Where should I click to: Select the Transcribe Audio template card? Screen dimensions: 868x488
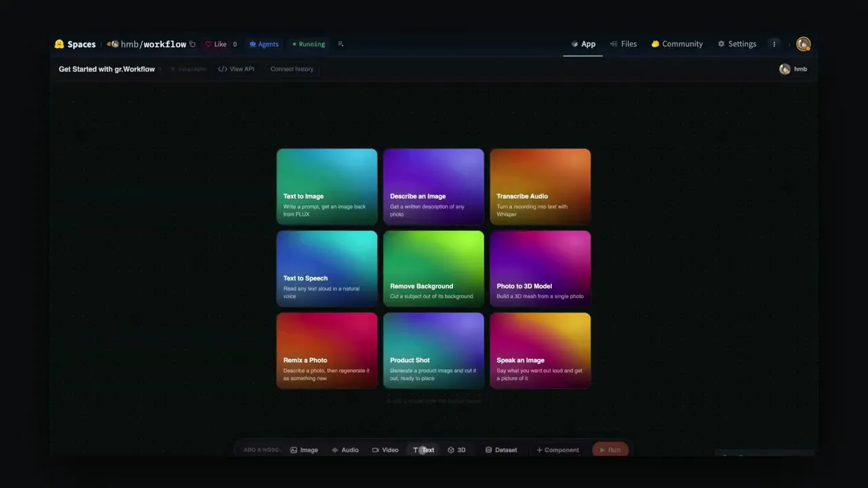tap(540, 186)
